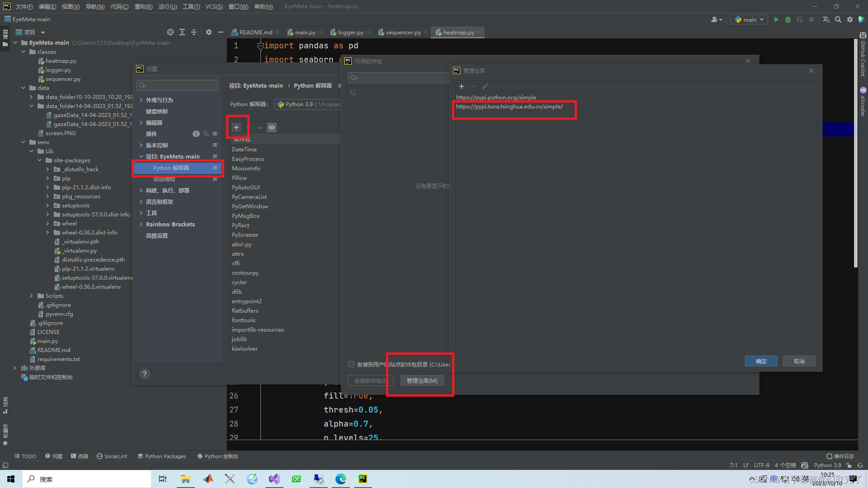
Task: Click the 确定 button in repository dialog
Action: (761, 361)
